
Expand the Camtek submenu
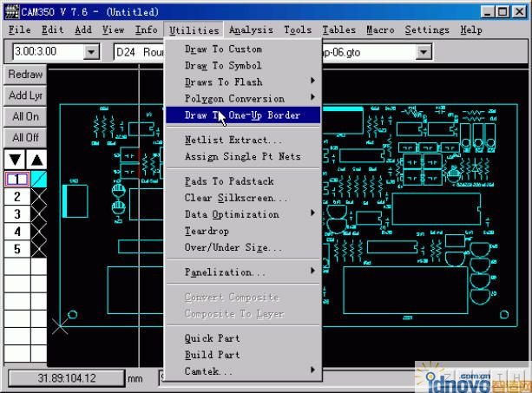(x=243, y=371)
